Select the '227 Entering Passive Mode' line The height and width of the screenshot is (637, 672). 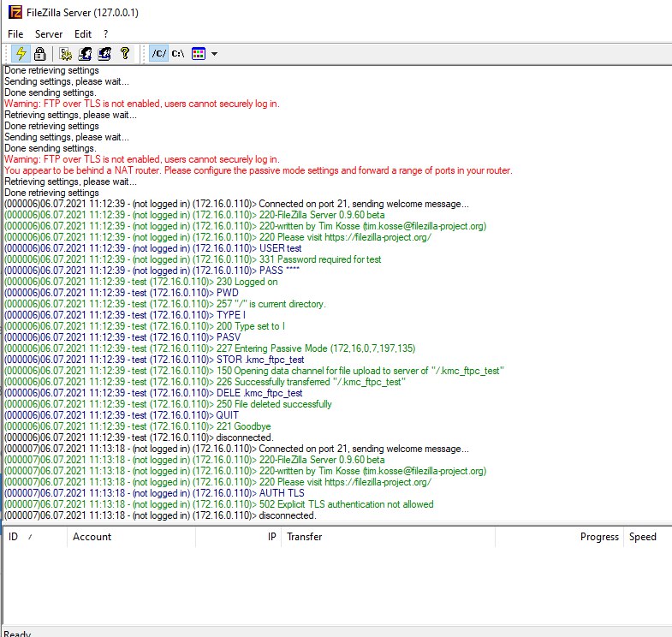pyautogui.click(x=210, y=348)
